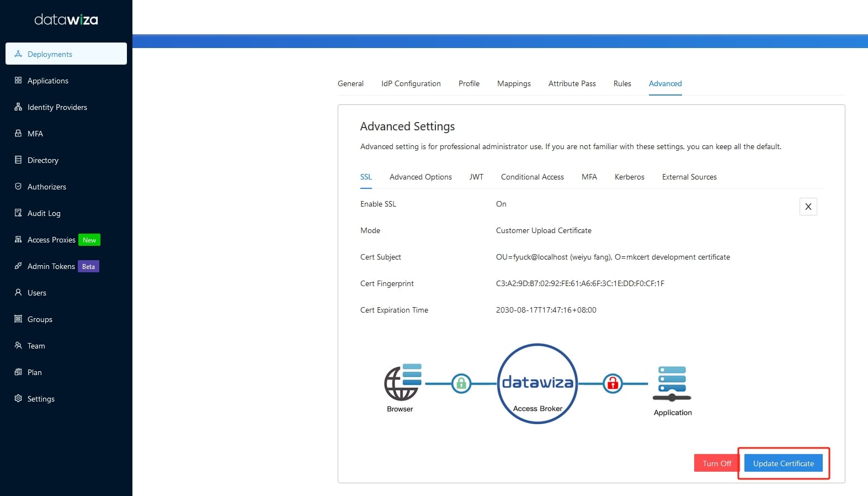Viewport: 868px width, 496px height.
Task: Open Applications in the sidebar
Action: 66,80
